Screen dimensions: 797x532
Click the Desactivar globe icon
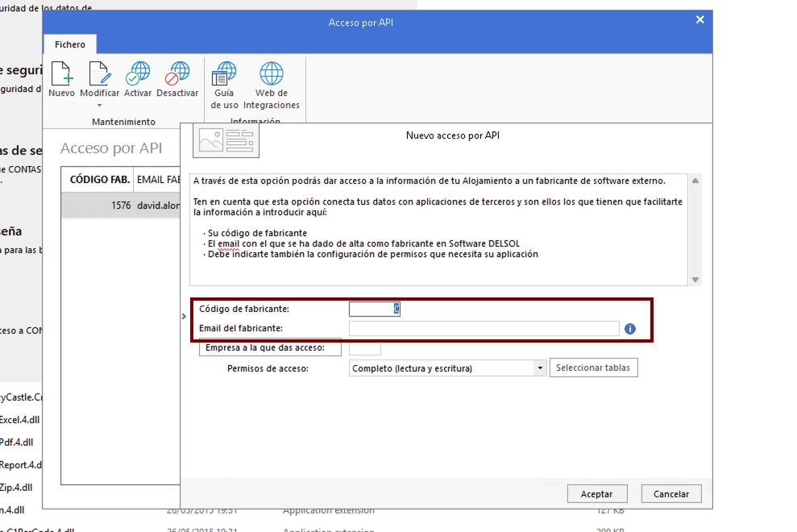177,73
